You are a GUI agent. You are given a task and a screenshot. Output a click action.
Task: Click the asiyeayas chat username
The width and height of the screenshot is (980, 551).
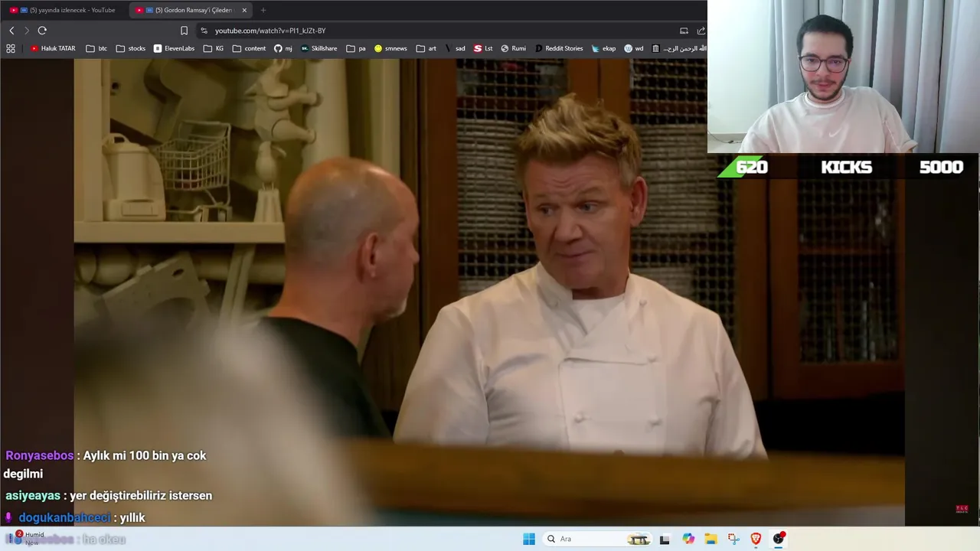pos(33,495)
